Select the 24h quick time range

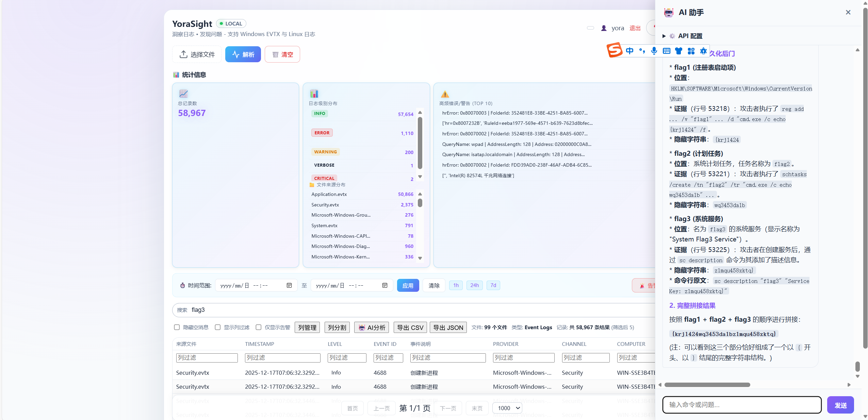click(474, 285)
